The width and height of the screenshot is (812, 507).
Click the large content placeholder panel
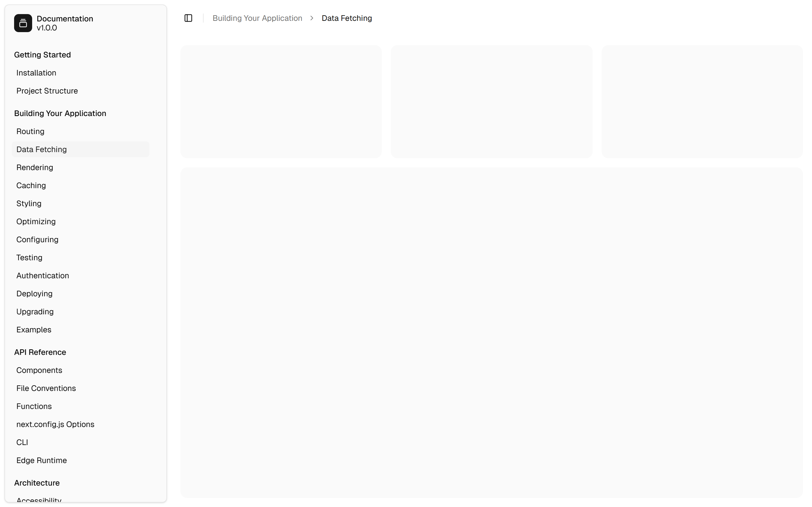coord(491,332)
